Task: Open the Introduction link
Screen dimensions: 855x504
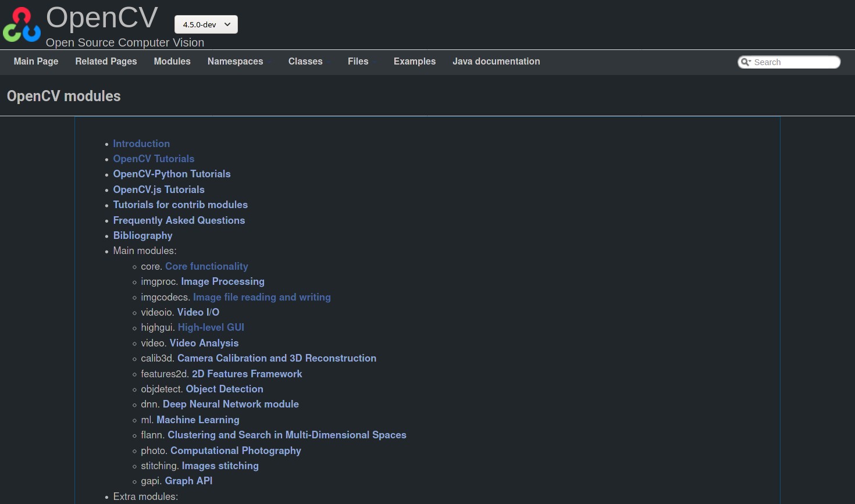Action: coord(141,144)
